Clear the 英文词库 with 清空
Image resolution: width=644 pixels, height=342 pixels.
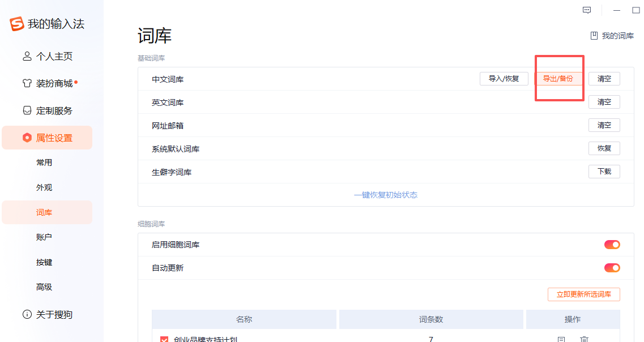604,102
